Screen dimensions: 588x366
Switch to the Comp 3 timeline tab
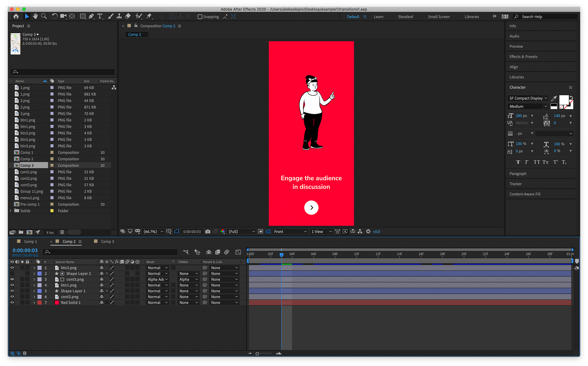[x=107, y=241]
